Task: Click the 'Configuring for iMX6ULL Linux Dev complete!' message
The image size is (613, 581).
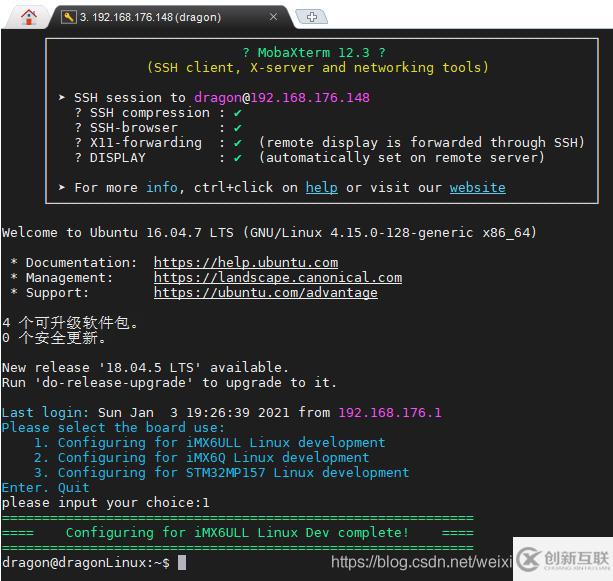Action: pyautogui.click(x=237, y=533)
